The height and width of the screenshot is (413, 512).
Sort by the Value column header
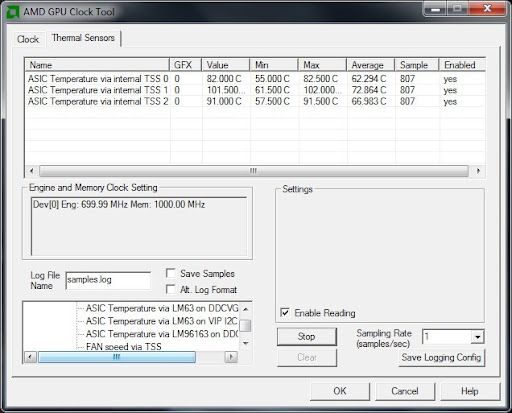point(226,65)
